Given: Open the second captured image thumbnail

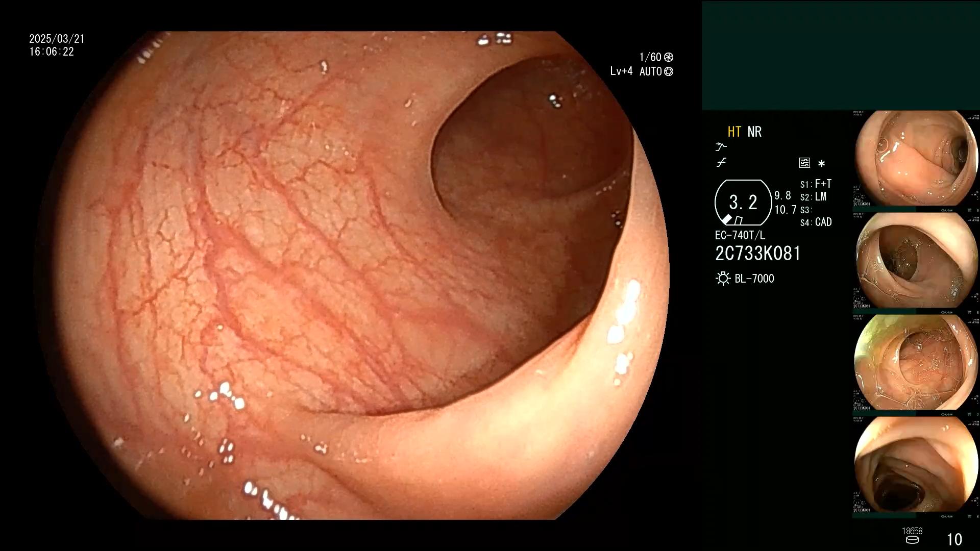Looking at the screenshot, I should click(916, 260).
